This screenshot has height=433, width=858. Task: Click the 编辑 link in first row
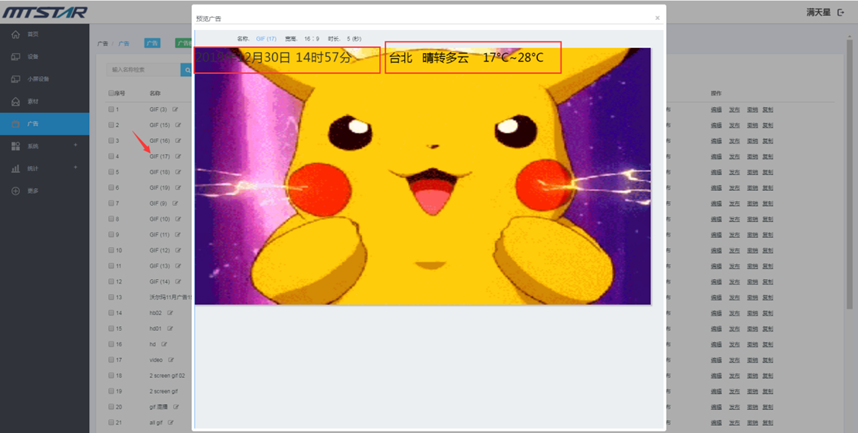coord(715,109)
